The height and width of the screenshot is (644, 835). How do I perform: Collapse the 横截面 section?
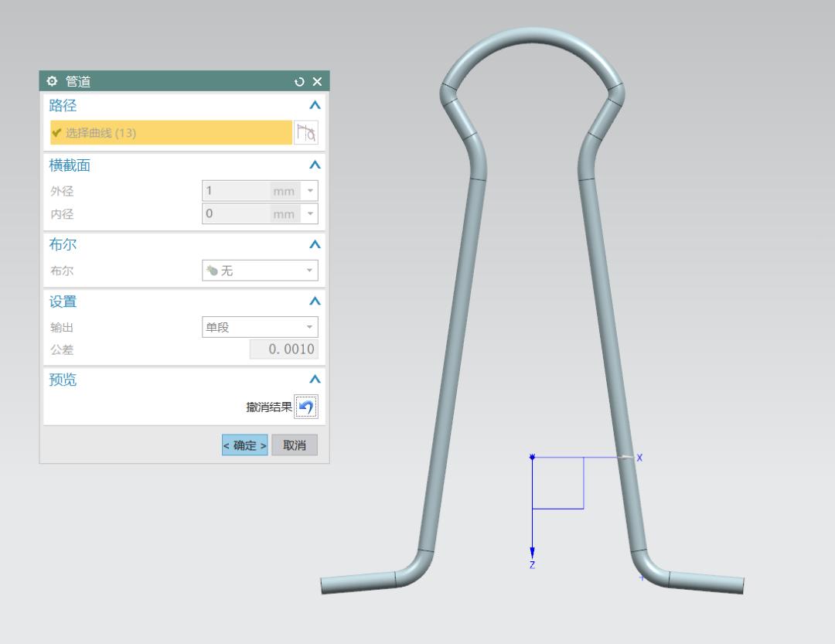314,165
